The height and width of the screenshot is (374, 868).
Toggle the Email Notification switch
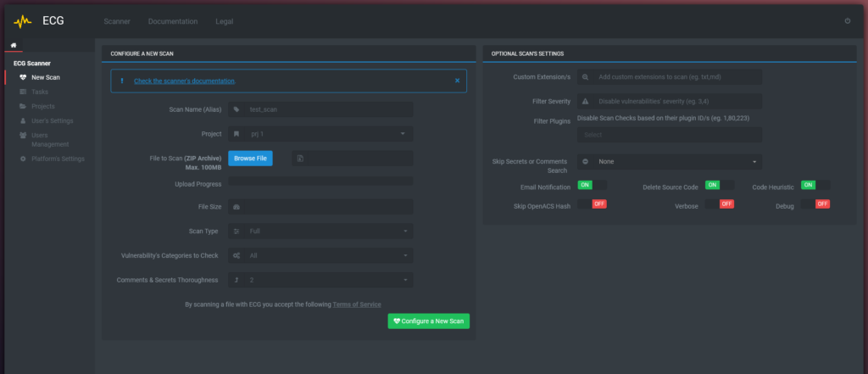click(x=592, y=185)
